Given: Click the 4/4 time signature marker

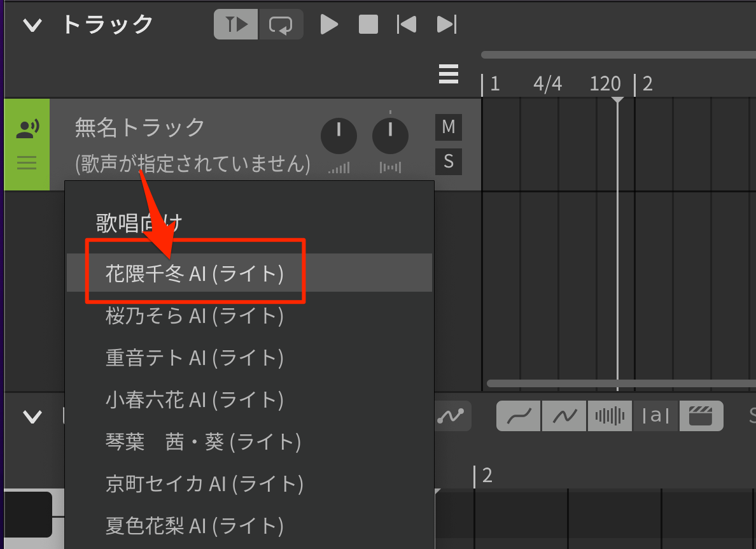Looking at the screenshot, I should tap(548, 84).
